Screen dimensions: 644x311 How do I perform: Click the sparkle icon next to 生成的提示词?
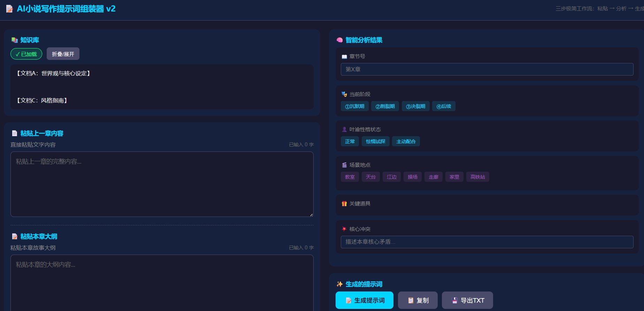[x=339, y=284]
